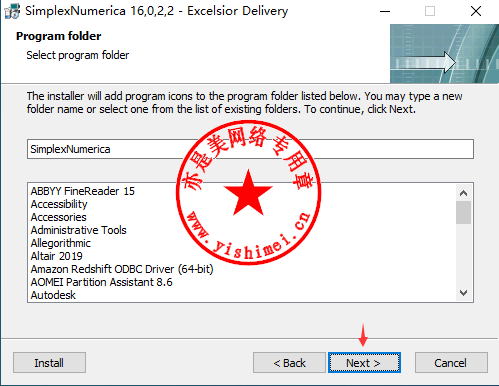The image size is (499, 386).
Task: Select Autodesk folder entry
Action: point(53,295)
